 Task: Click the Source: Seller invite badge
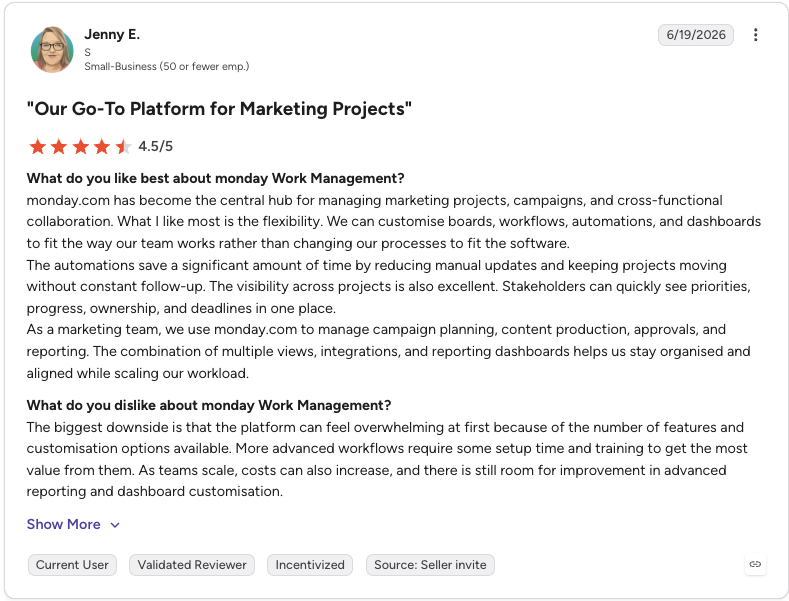[430, 565]
